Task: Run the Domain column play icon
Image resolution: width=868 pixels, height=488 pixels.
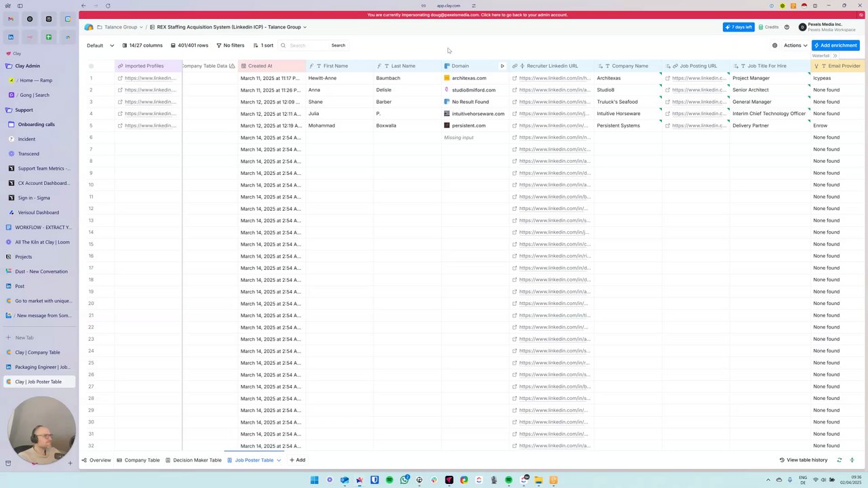Action: [x=502, y=66]
